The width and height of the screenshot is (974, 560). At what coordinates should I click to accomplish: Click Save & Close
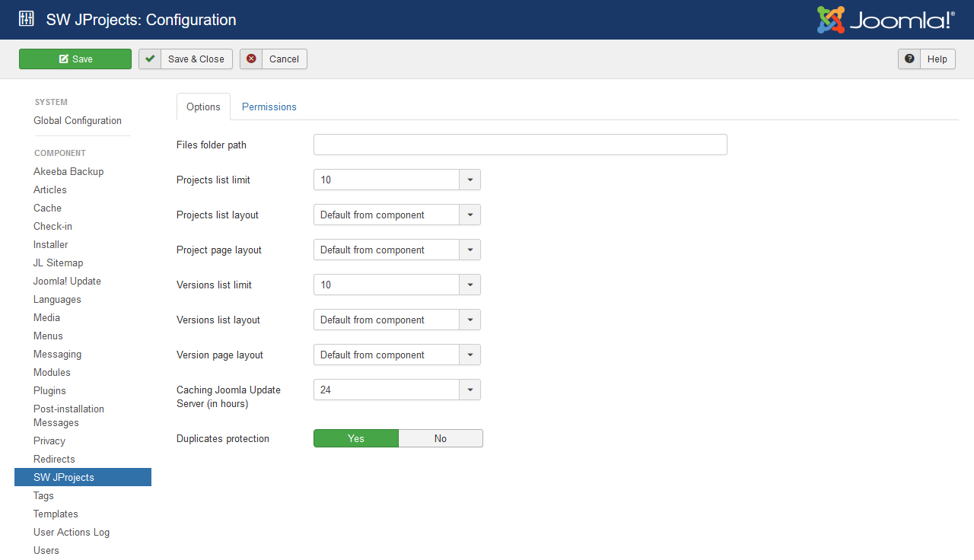pyautogui.click(x=186, y=59)
